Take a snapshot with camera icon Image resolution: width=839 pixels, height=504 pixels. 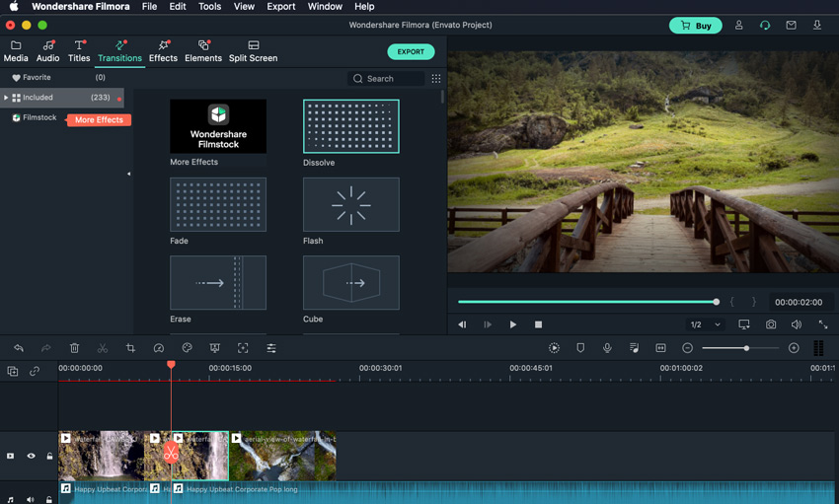[771, 324]
